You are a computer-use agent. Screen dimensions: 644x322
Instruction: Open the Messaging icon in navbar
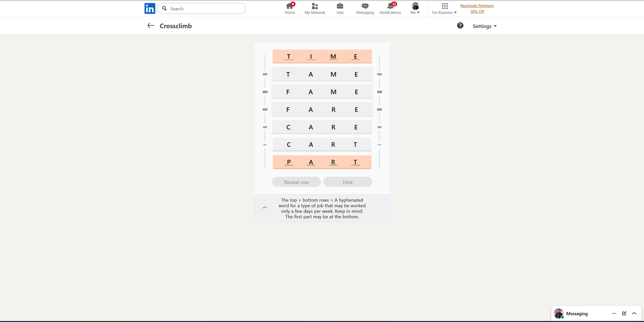365,8
